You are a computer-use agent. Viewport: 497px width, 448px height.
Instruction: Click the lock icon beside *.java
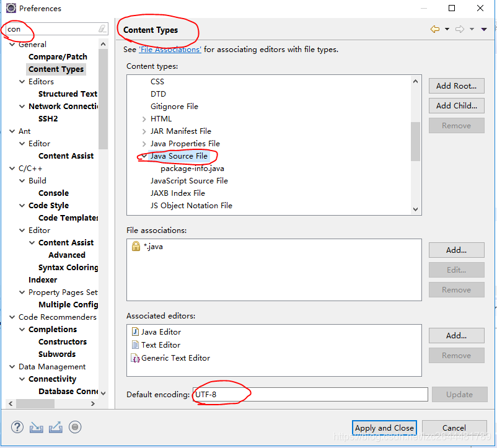(x=136, y=246)
